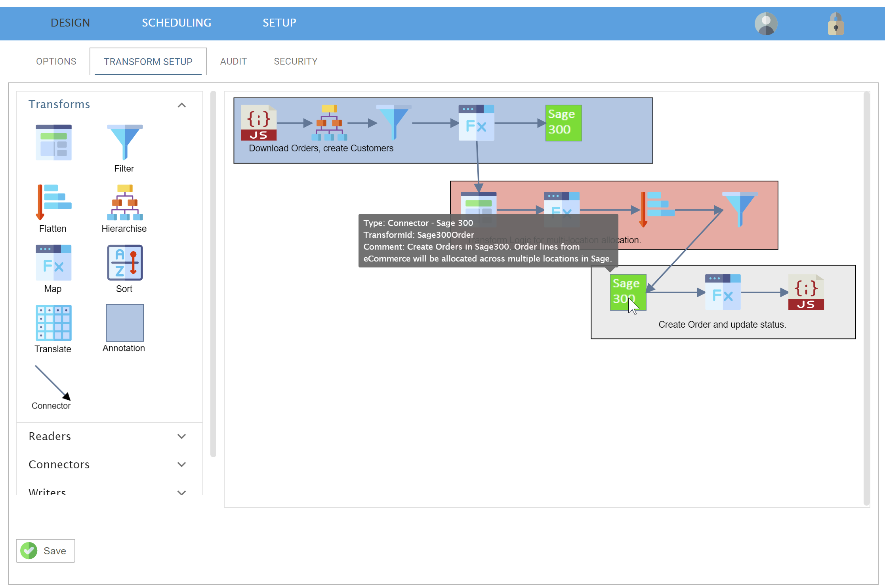The image size is (885, 588).
Task: Select the Translate transform in palette
Action: pyautogui.click(x=53, y=323)
